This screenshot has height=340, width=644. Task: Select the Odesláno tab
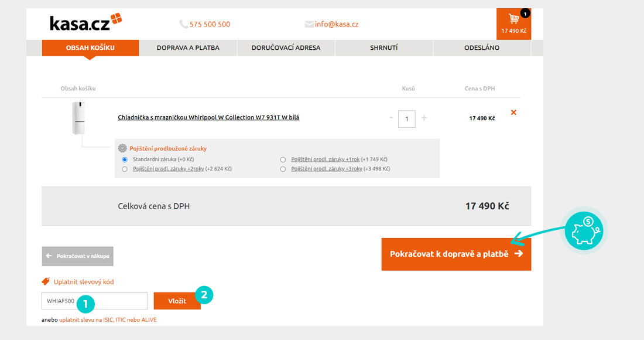[482, 47]
